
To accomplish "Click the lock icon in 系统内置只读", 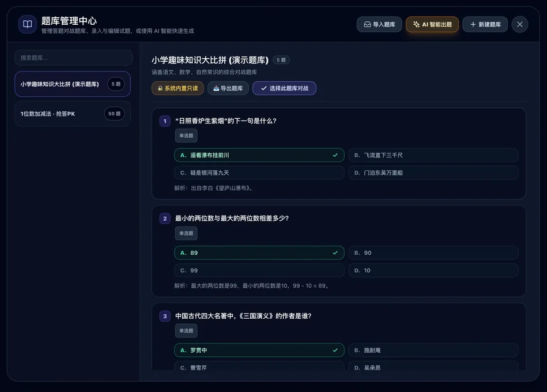I will [160, 88].
